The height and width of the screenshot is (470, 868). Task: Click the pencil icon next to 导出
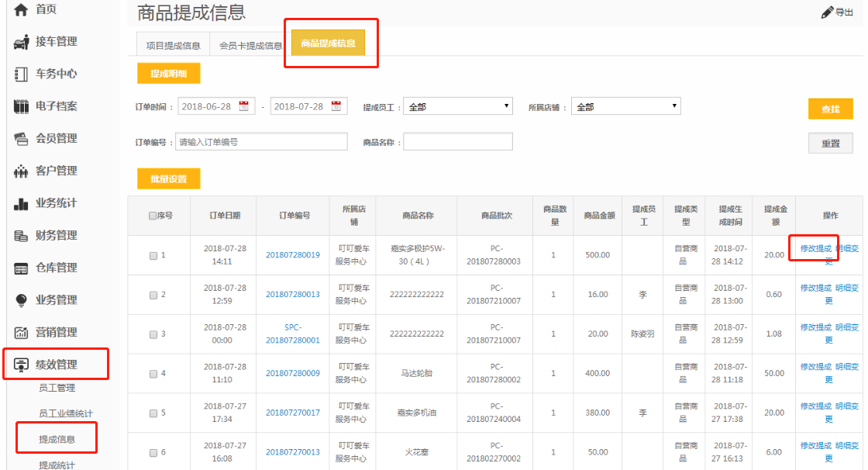click(x=827, y=12)
